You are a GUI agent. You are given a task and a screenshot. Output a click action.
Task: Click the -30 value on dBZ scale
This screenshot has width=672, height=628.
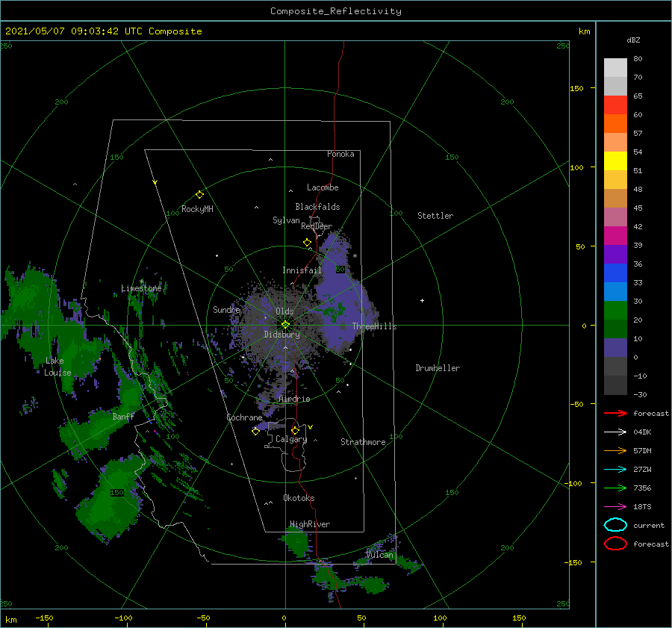tap(640, 394)
